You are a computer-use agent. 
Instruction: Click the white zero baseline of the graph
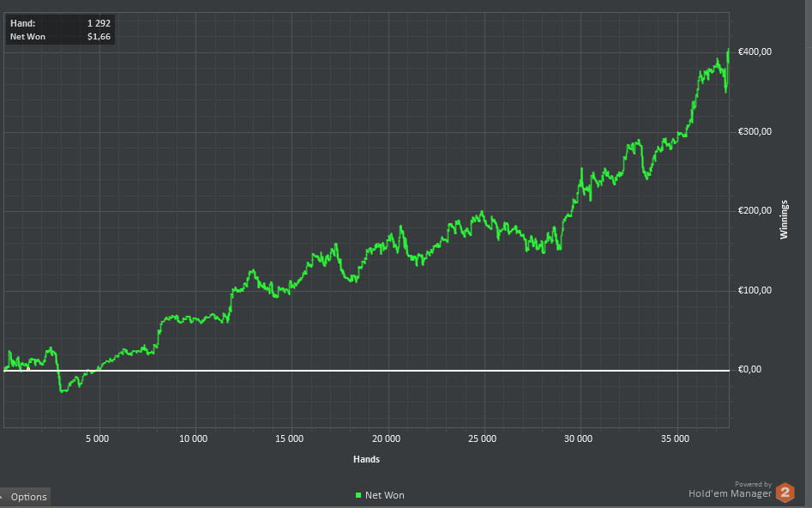click(367, 371)
